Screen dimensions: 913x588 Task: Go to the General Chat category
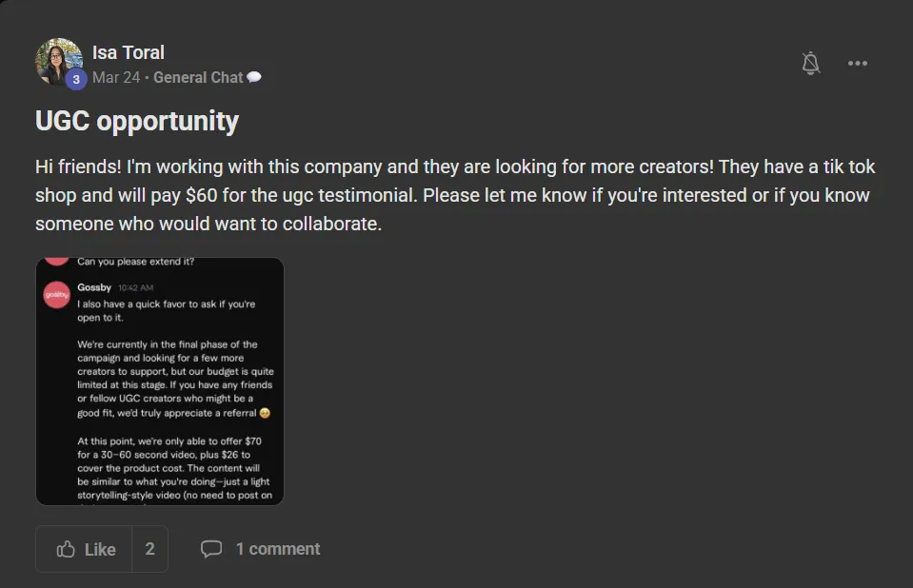(198, 77)
